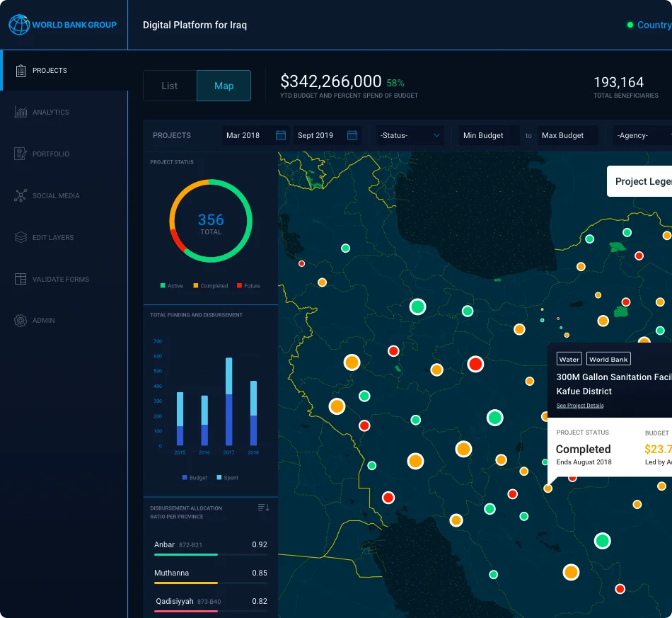
Task: Expand the -Status- dropdown
Action: pos(410,135)
